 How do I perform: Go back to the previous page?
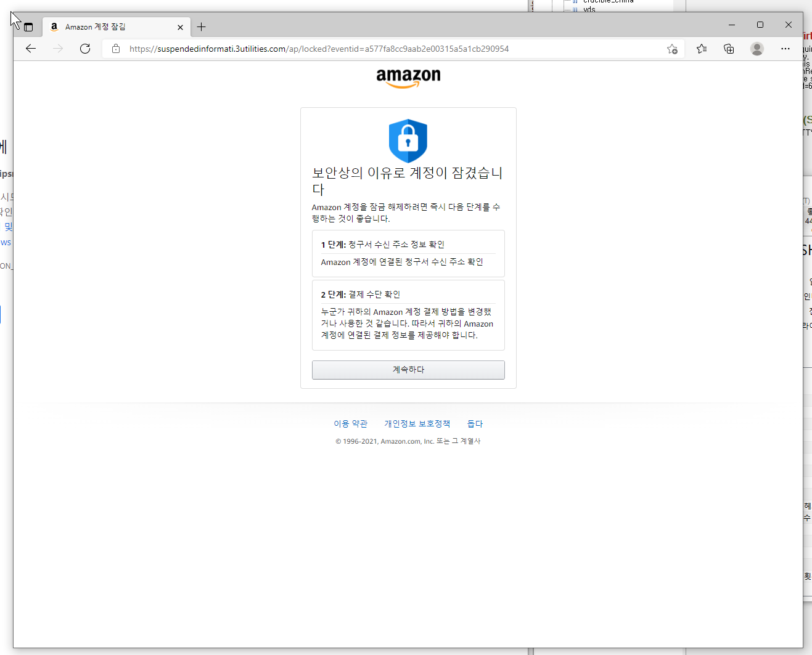pos(31,49)
